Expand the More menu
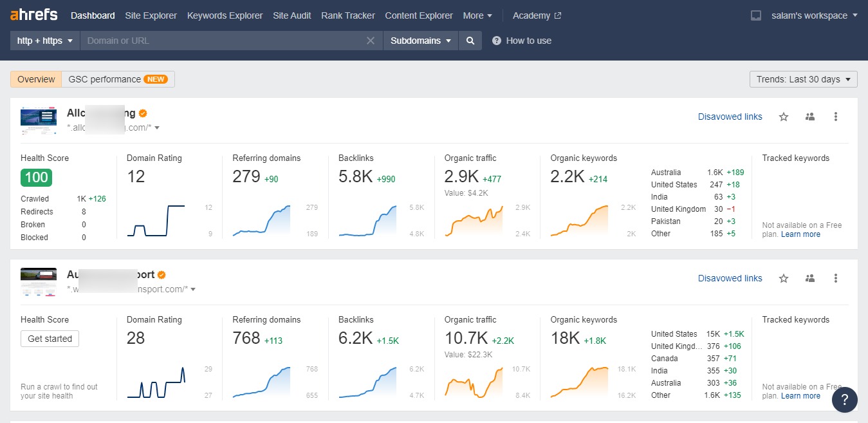868x423 pixels. coord(477,15)
